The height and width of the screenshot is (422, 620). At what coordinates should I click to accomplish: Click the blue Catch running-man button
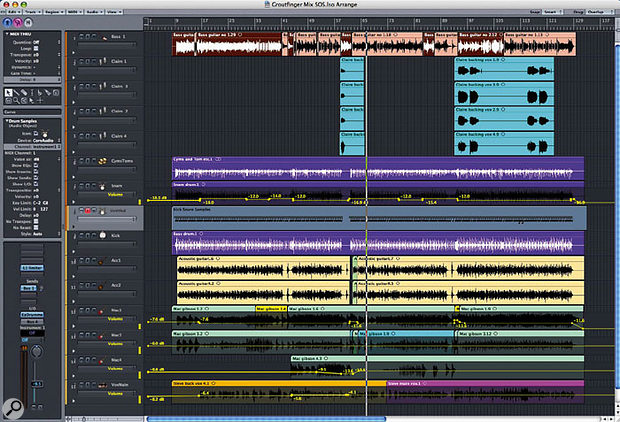[7, 23]
